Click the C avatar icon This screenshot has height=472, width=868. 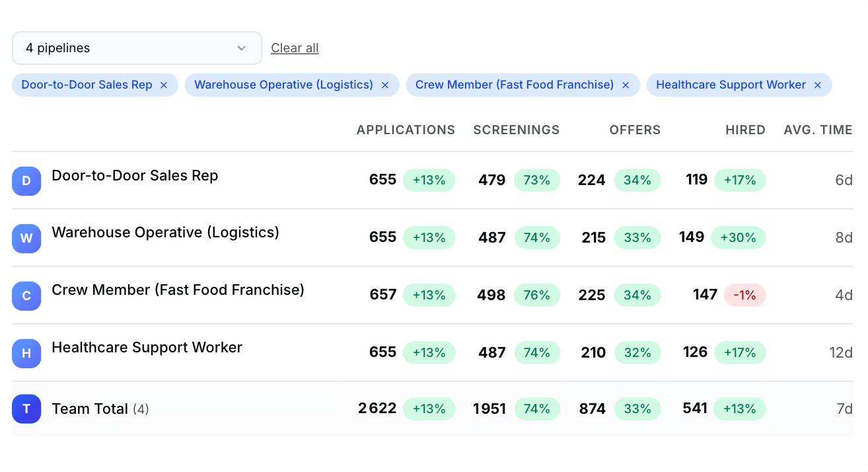pyautogui.click(x=26, y=295)
